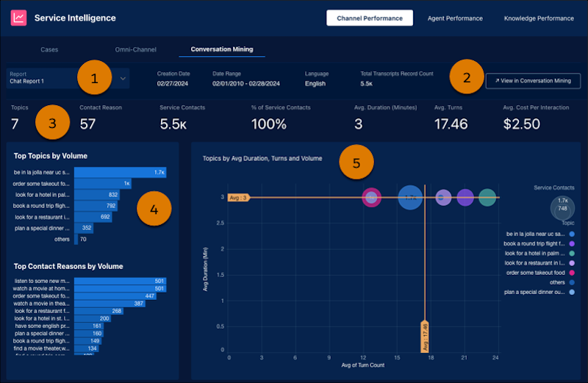This screenshot has width=588, height=383.
Task: Click the 447 order some takeout reason bar
Action: point(115,296)
